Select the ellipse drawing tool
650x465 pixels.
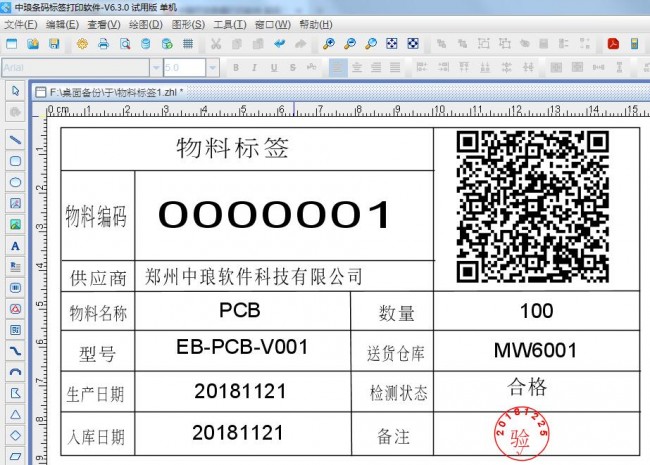click(x=15, y=182)
